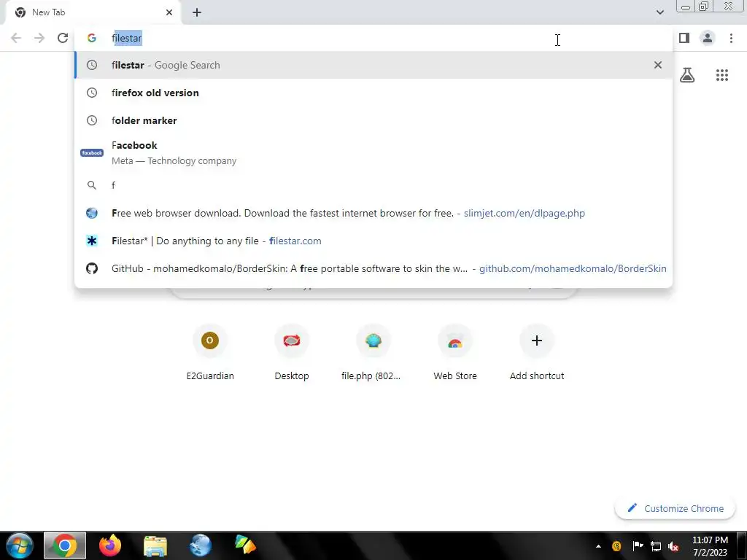Select the single letter f search suggestion
Screen dimensions: 747x560
coord(373,185)
